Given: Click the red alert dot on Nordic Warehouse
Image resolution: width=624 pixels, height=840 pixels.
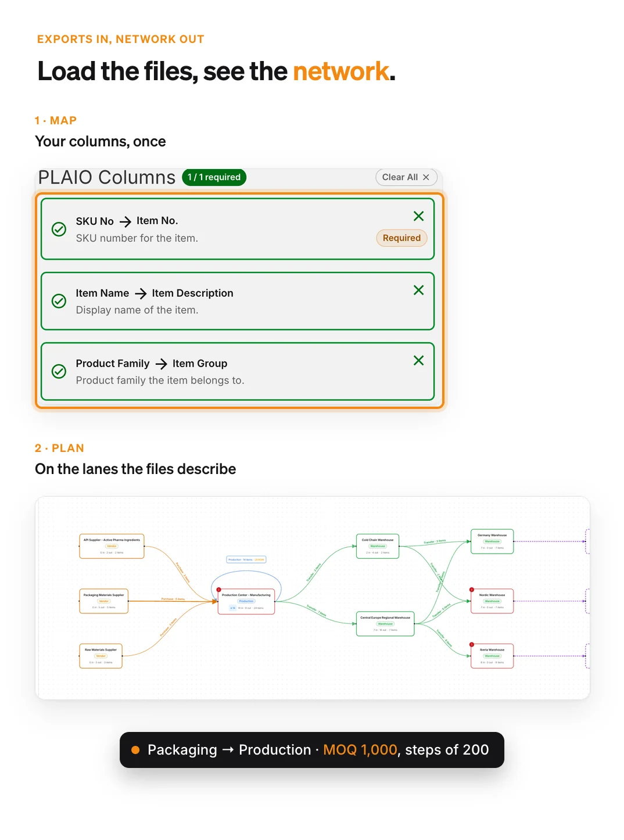Looking at the screenshot, I should pos(472,590).
